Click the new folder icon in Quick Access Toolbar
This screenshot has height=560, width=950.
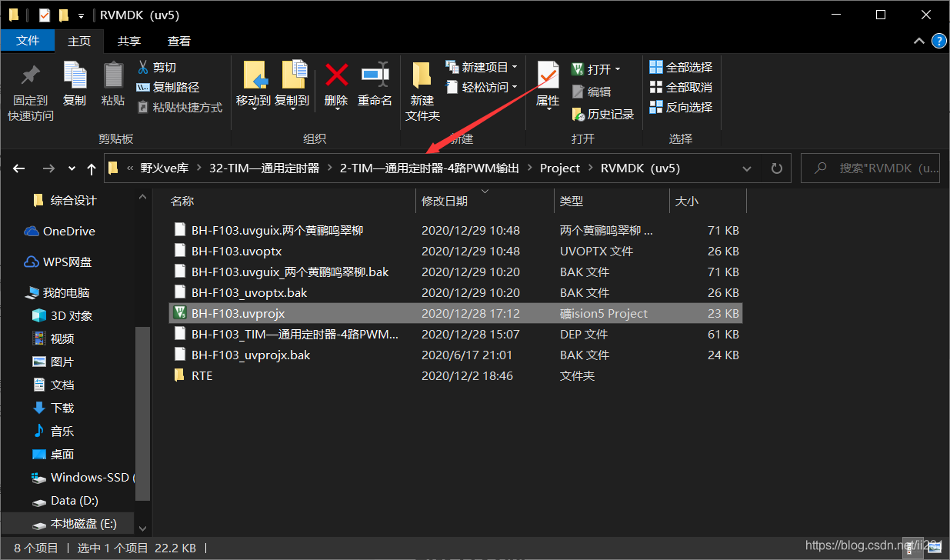pyautogui.click(x=65, y=15)
